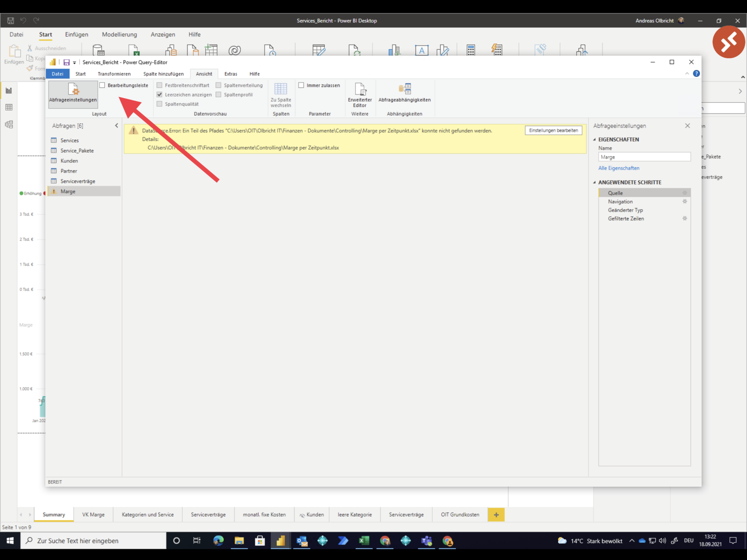The height and width of the screenshot is (560, 747).
Task: Open Alle Eigenschaften link
Action: pyautogui.click(x=619, y=168)
